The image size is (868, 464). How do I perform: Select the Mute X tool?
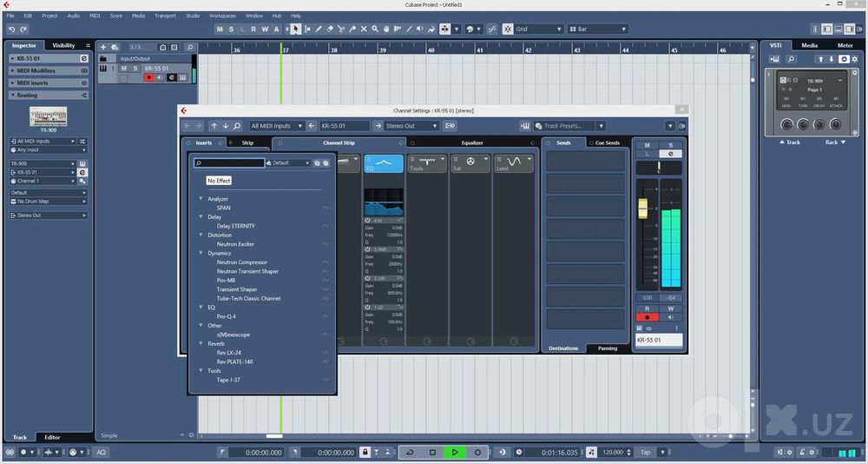364,29
